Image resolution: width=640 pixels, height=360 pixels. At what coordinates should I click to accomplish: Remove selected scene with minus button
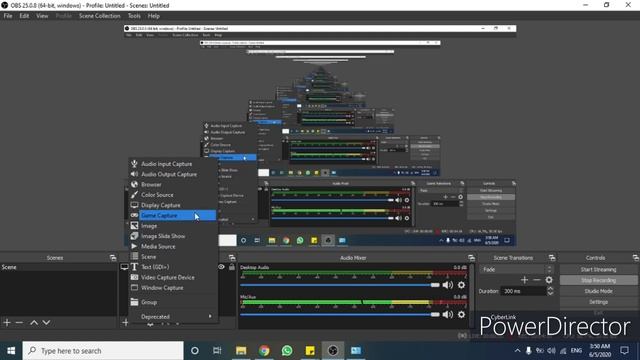click(19, 322)
